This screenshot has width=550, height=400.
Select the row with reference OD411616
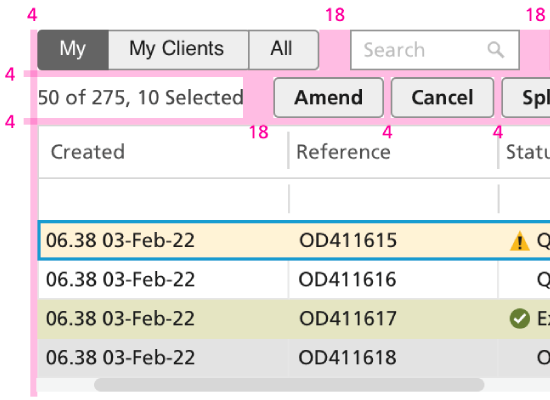(x=294, y=280)
